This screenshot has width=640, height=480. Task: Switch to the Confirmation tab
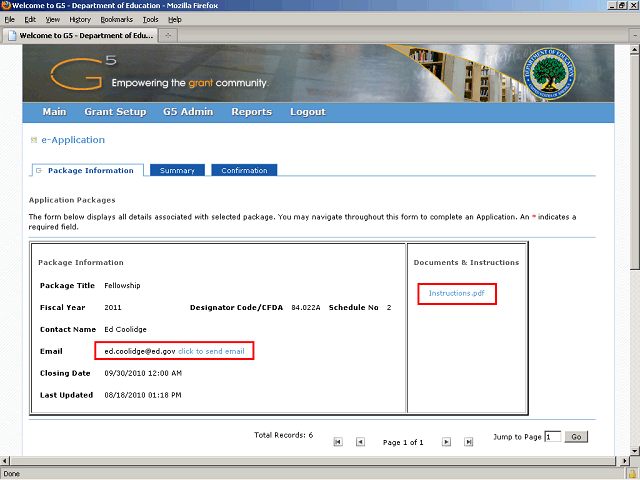coord(244,170)
